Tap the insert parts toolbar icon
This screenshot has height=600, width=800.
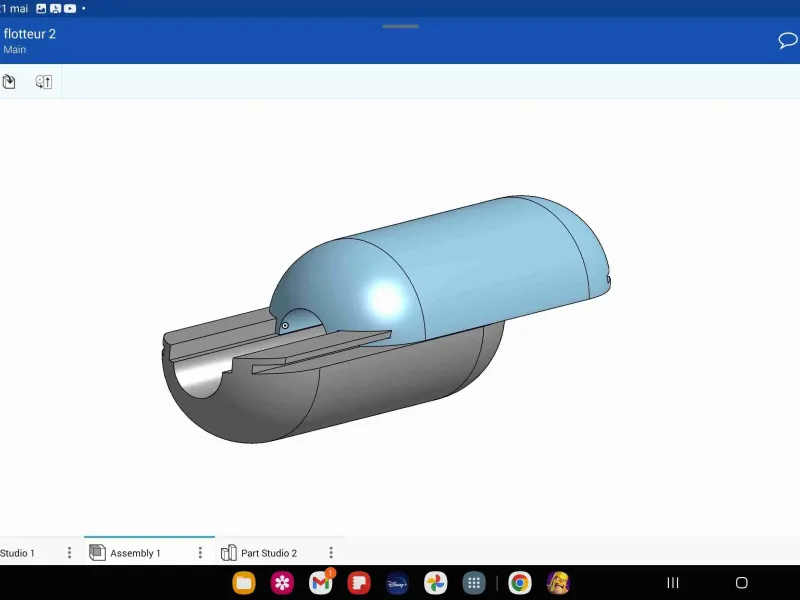pyautogui.click(x=9, y=82)
